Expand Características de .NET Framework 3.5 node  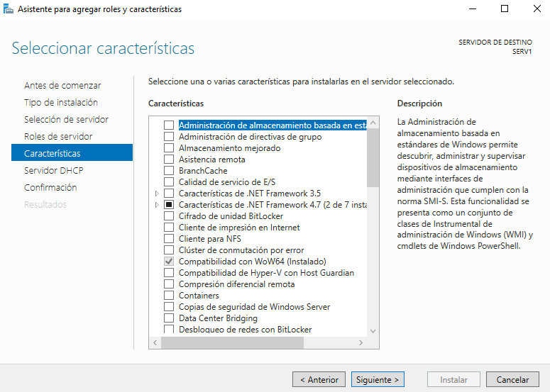(x=157, y=193)
